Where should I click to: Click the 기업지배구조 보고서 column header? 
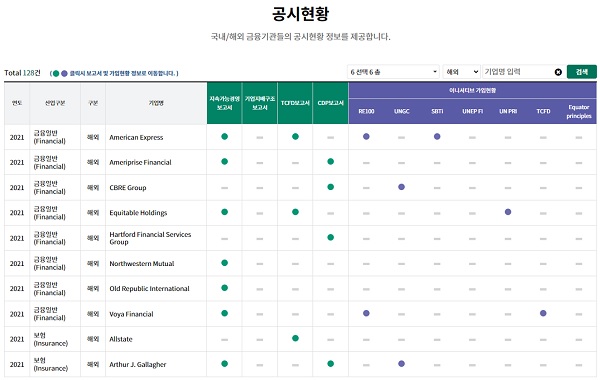(260, 103)
